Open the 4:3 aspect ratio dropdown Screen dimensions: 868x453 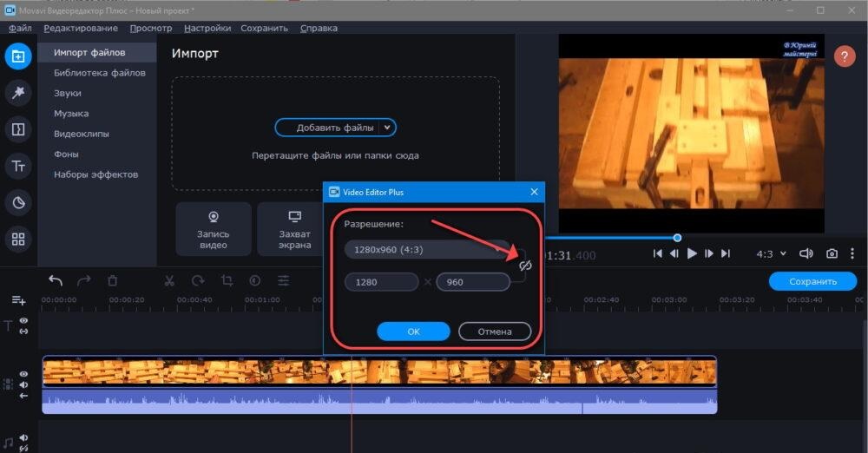(770, 253)
